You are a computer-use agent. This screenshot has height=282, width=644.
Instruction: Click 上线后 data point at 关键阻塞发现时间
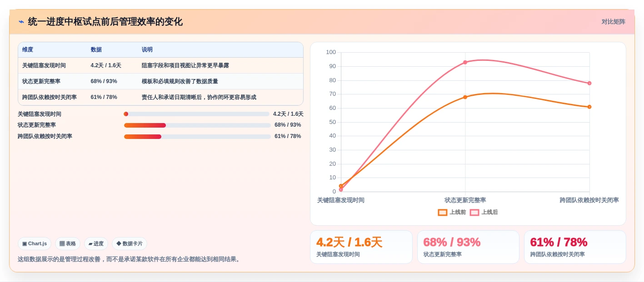pos(341,189)
